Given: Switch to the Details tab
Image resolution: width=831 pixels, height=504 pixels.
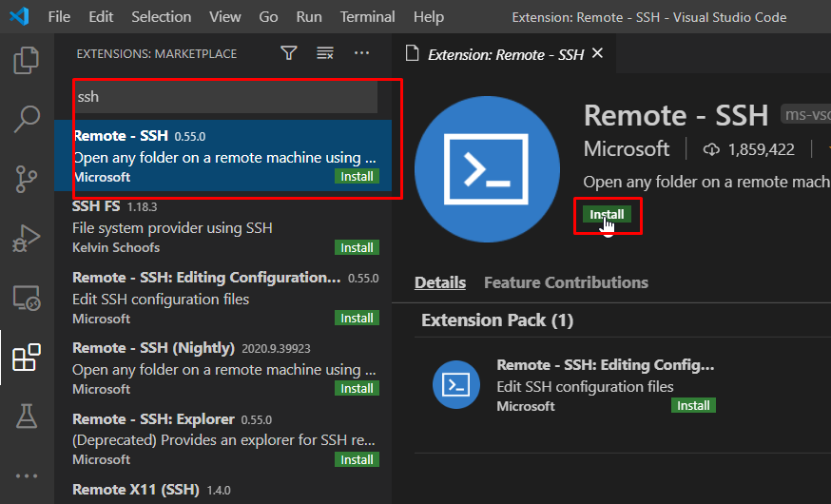Looking at the screenshot, I should point(440,282).
